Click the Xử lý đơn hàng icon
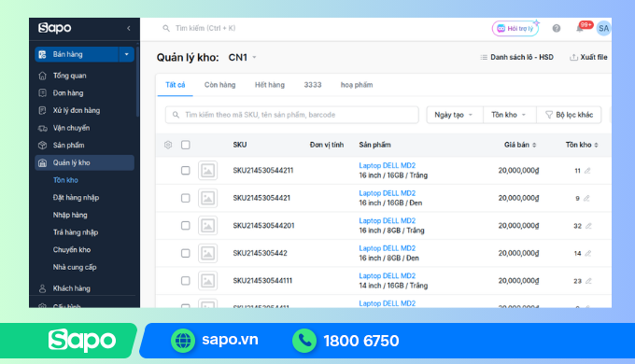 tap(42, 110)
